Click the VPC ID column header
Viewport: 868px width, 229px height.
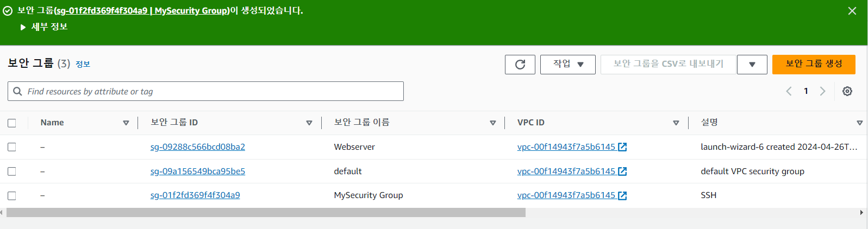point(531,123)
